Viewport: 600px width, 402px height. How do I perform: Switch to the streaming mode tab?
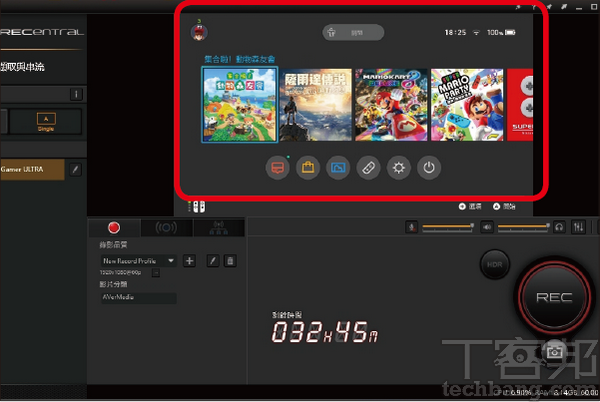164,229
